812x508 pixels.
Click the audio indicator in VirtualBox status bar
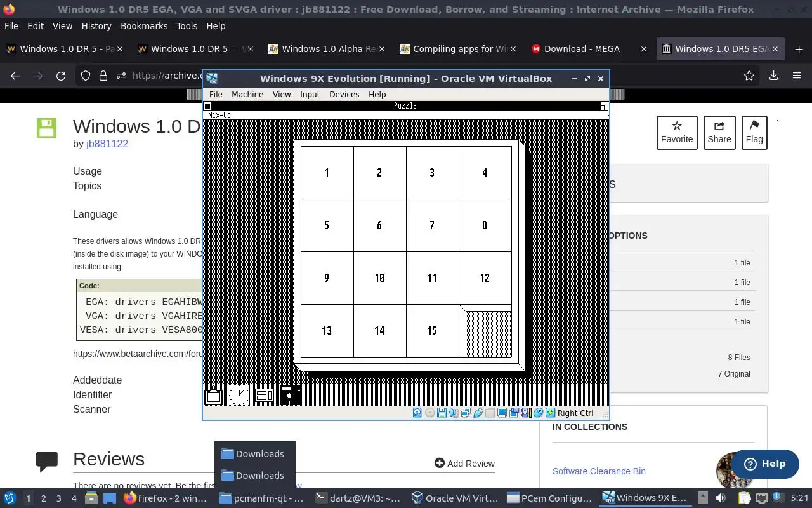coord(454,413)
